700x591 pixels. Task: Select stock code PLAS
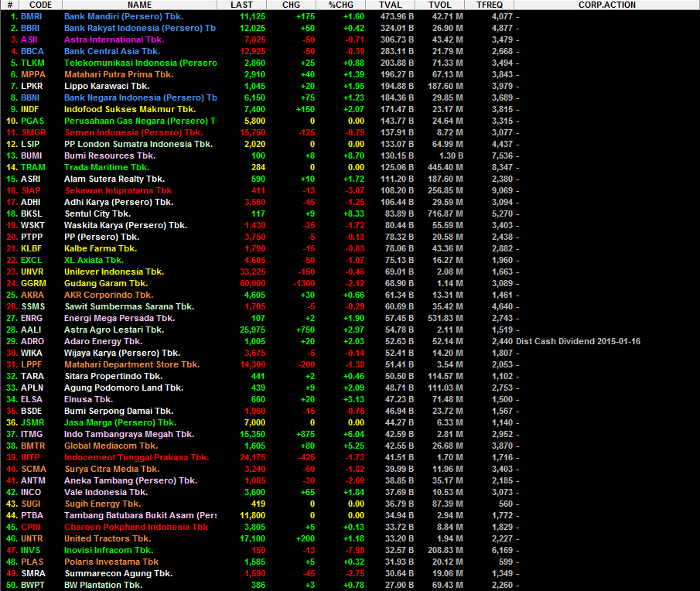[x=32, y=562]
